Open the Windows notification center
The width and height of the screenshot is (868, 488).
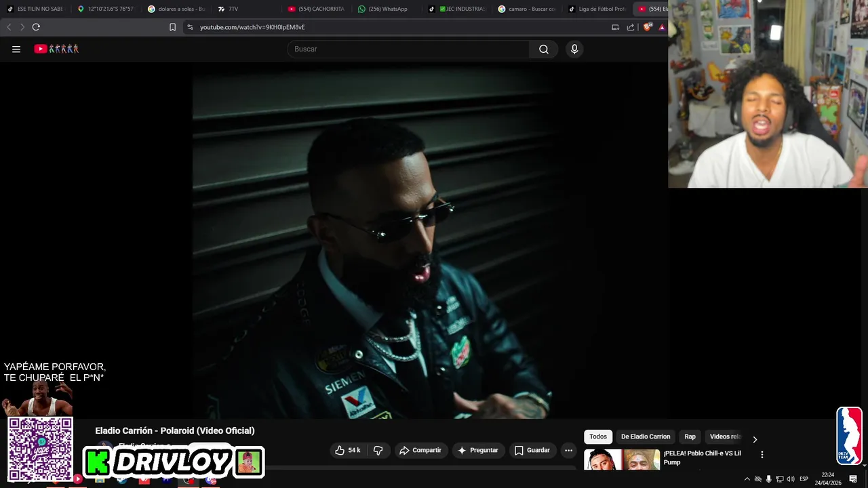pyautogui.click(x=853, y=479)
